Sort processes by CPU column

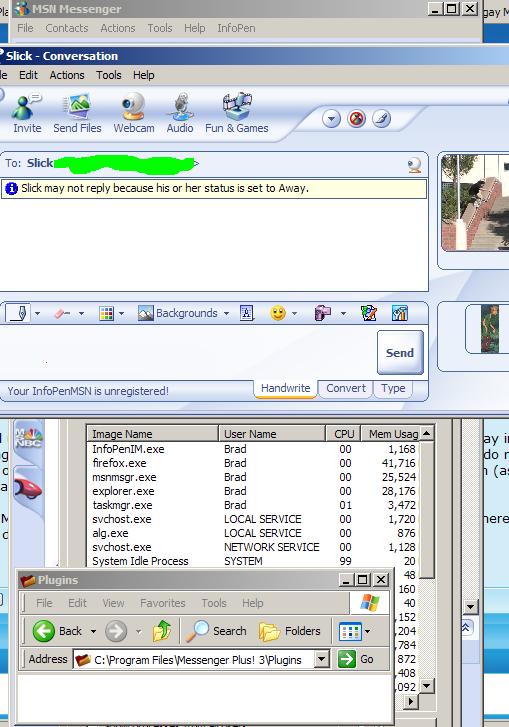tap(344, 434)
